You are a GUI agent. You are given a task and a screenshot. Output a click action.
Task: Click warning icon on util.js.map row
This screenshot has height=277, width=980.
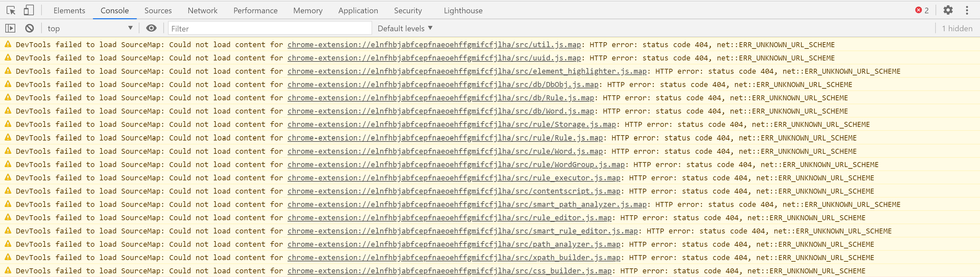pyautogui.click(x=8, y=44)
